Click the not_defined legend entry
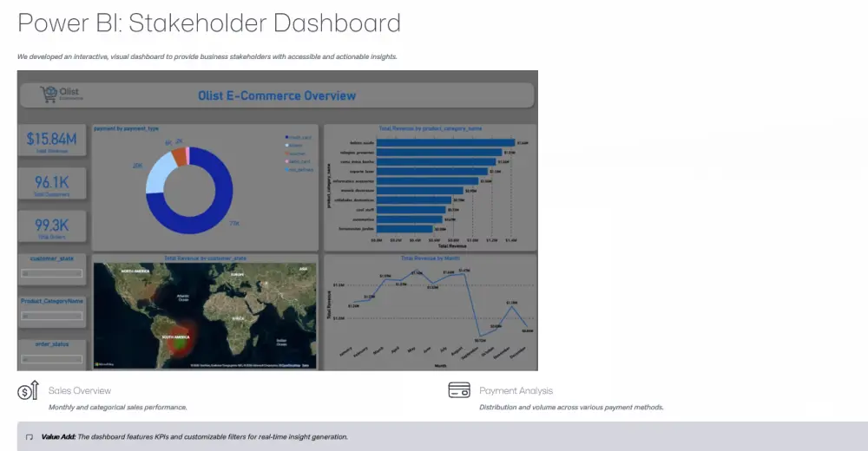 point(299,170)
